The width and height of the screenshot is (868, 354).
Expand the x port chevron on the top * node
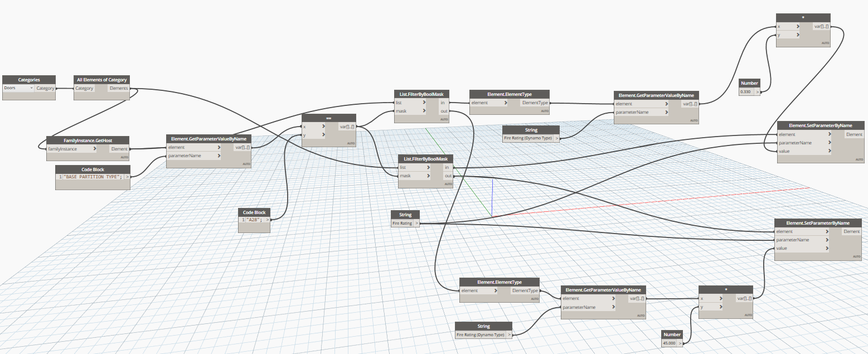point(797,26)
